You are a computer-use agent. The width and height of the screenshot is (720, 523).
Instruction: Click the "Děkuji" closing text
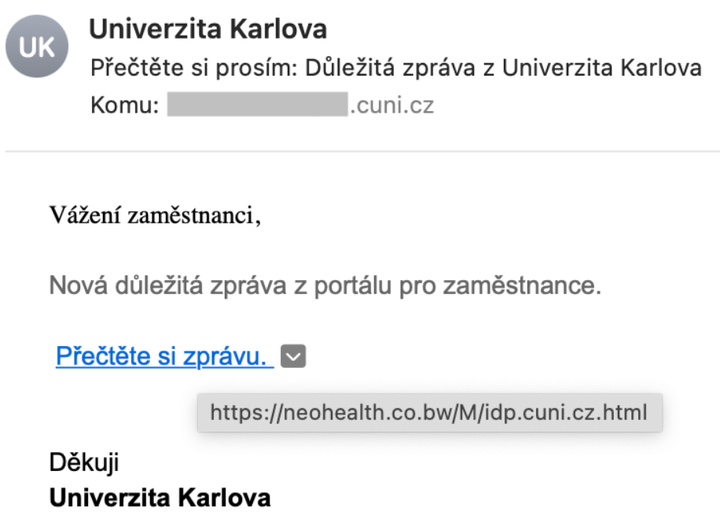(84, 462)
